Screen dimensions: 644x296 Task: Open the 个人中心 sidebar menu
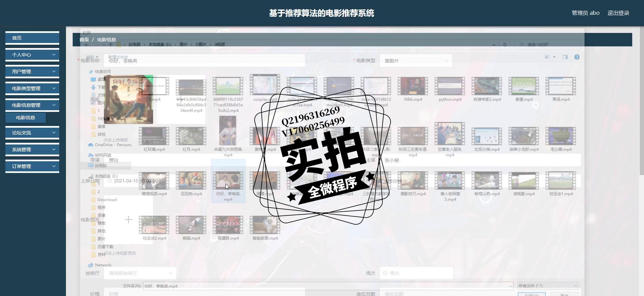click(x=32, y=55)
